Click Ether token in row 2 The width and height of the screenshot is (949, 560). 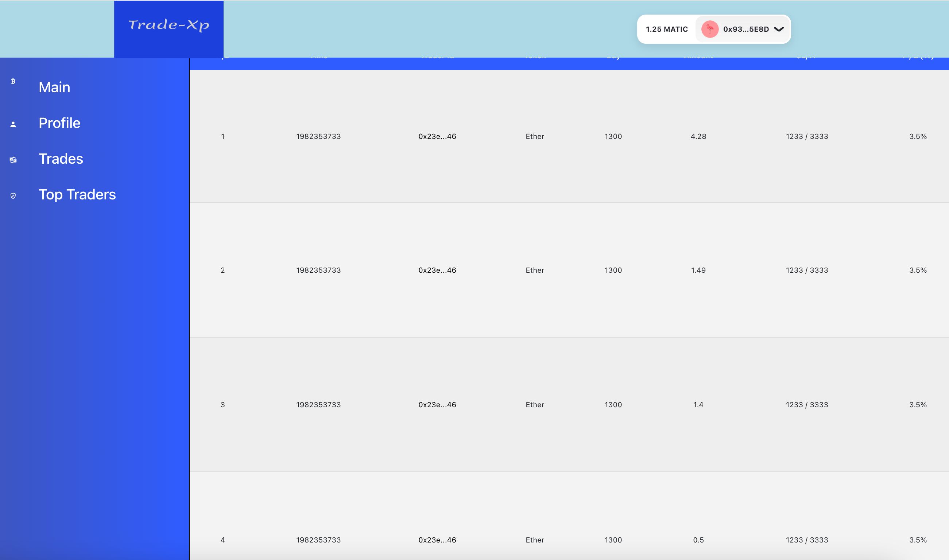click(x=535, y=270)
